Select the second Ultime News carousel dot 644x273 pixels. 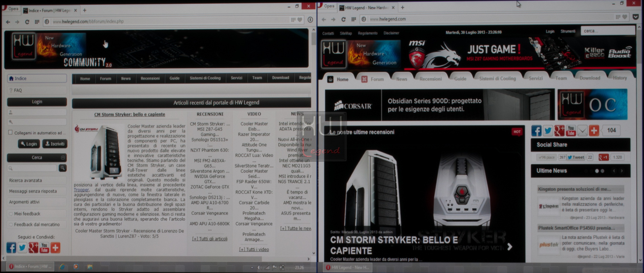click(x=602, y=171)
